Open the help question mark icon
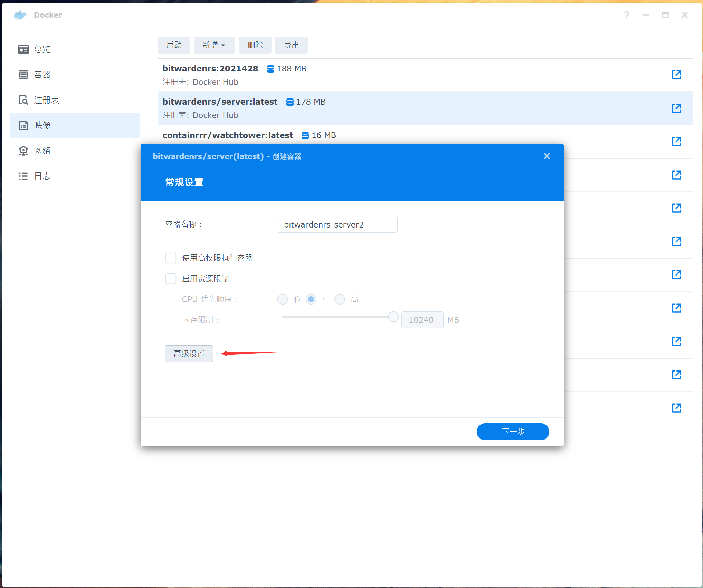Image resolution: width=703 pixels, height=588 pixels. click(x=627, y=15)
